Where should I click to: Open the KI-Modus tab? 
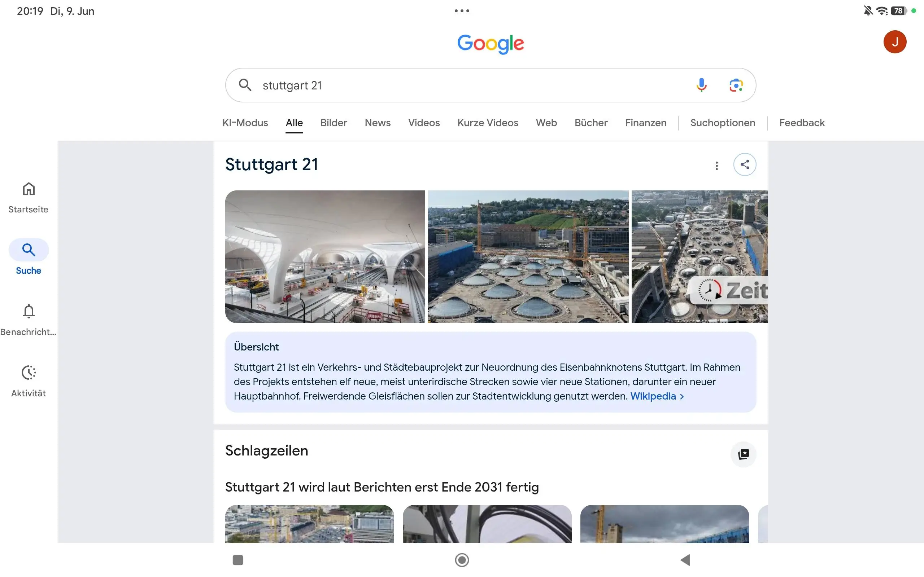(245, 123)
